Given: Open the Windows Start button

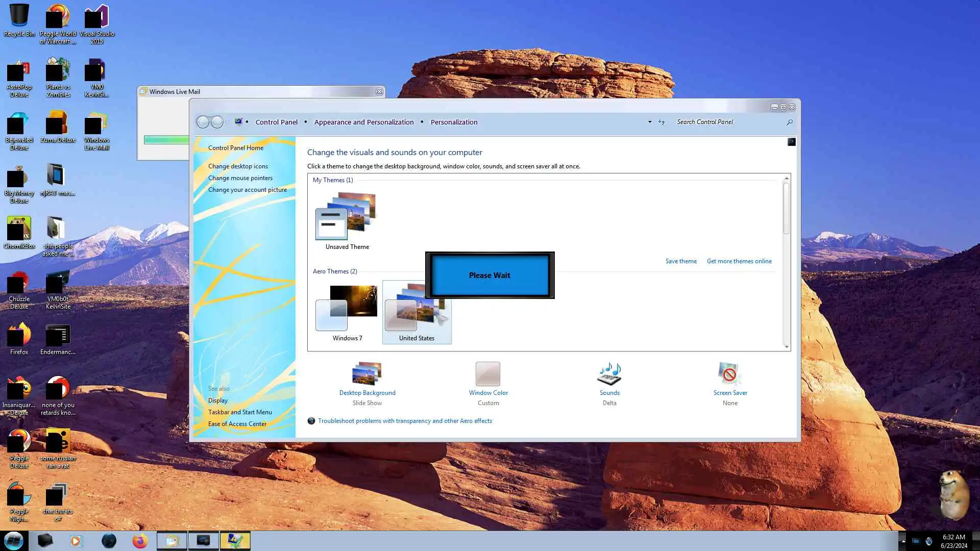Looking at the screenshot, I should [x=14, y=541].
